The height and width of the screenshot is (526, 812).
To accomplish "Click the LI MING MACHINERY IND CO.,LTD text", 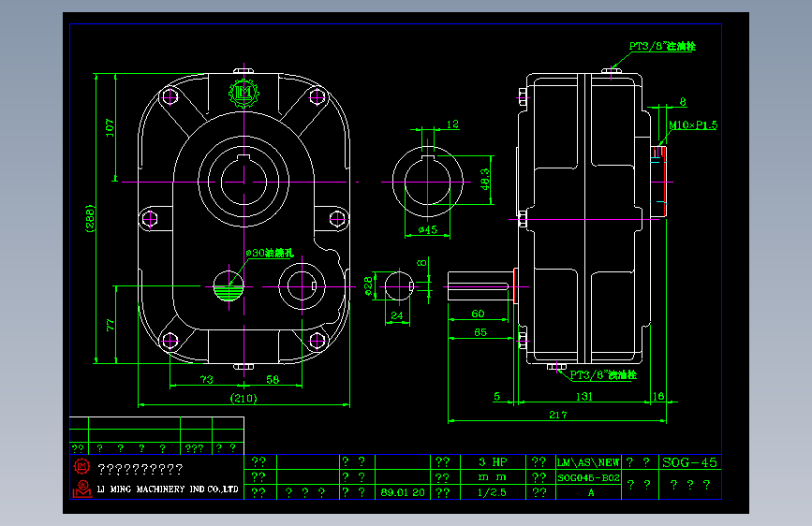I will pos(168,489).
